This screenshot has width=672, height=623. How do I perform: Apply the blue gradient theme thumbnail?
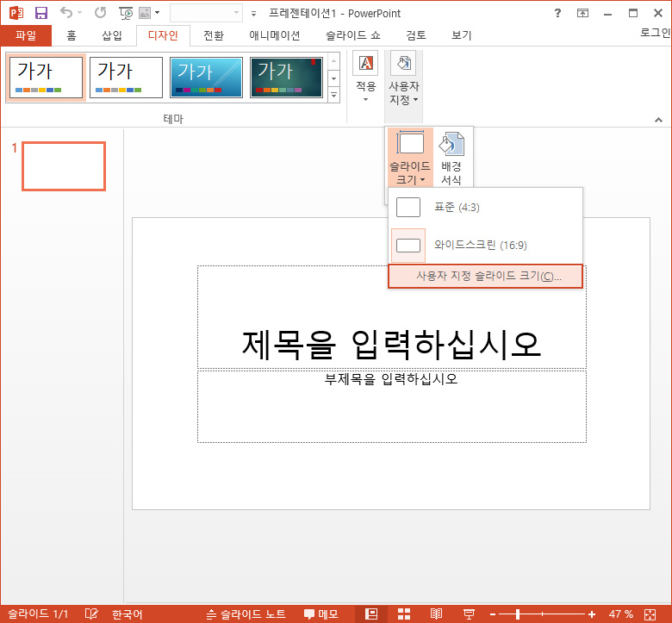coord(206,78)
